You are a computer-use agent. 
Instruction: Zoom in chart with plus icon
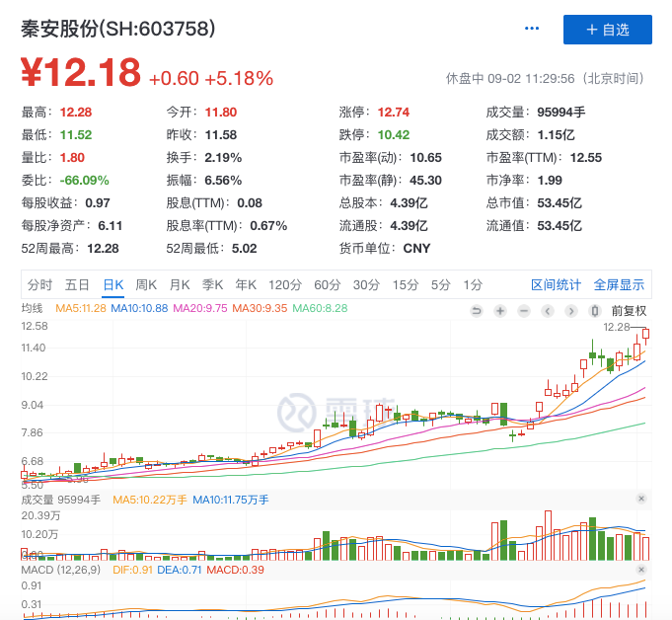coord(500,311)
